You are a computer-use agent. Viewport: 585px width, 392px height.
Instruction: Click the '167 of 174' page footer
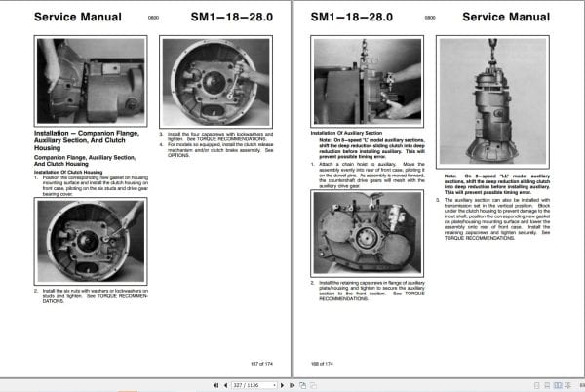pyautogui.click(x=261, y=364)
